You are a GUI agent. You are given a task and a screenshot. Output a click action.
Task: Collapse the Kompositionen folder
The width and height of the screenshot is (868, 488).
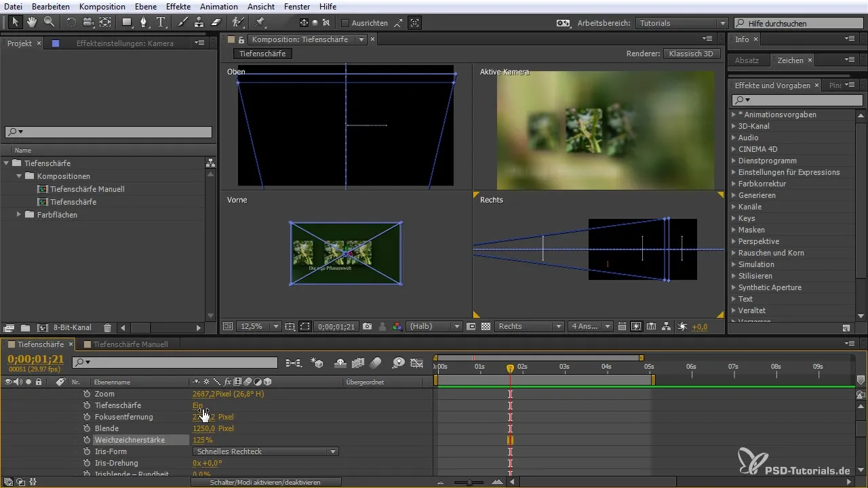(19, 176)
